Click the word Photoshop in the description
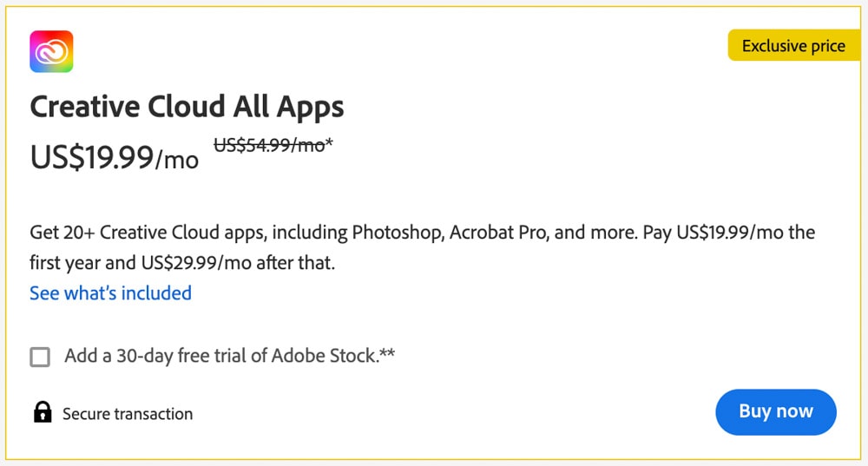The width and height of the screenshot is (868, 466). pyautogui.click(x=398, y=233)
